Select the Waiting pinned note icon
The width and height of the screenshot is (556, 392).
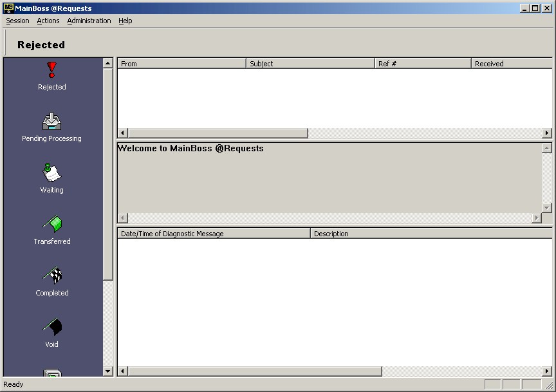click(51, 173)
